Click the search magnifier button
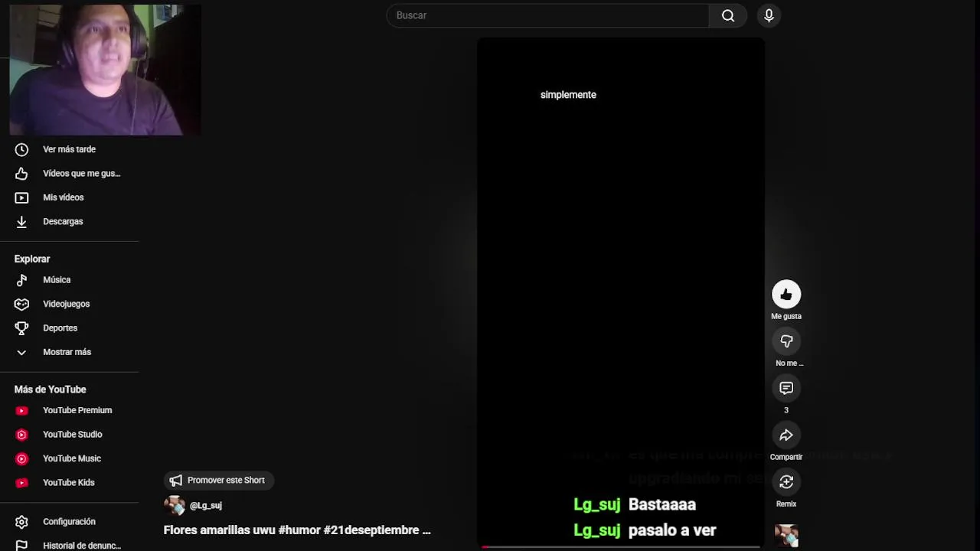 [x=728, y=15]
